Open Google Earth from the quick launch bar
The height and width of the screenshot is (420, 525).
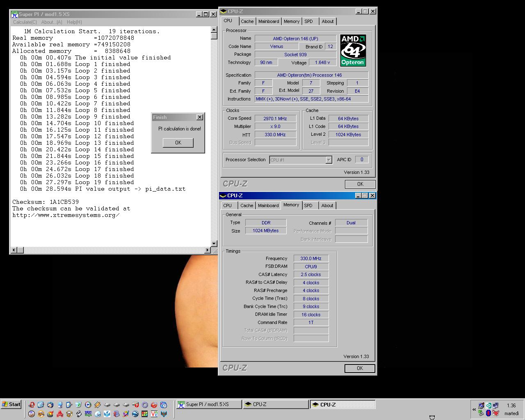(x=135, y=414)
